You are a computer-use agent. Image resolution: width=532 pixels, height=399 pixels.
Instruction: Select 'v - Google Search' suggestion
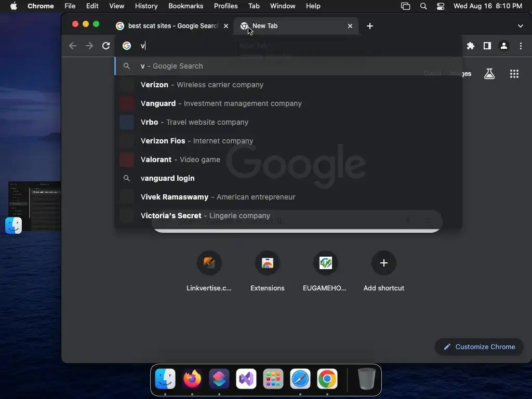pyautogui.click(x=288, y=66)
